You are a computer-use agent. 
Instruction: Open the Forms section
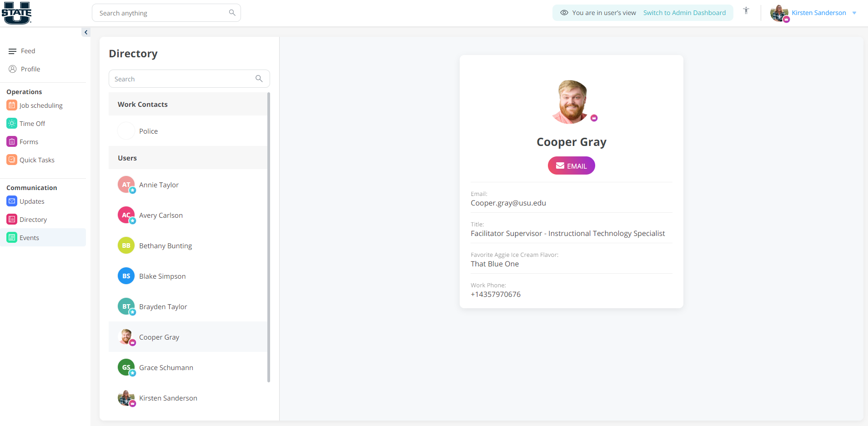(x=29, y=141)
